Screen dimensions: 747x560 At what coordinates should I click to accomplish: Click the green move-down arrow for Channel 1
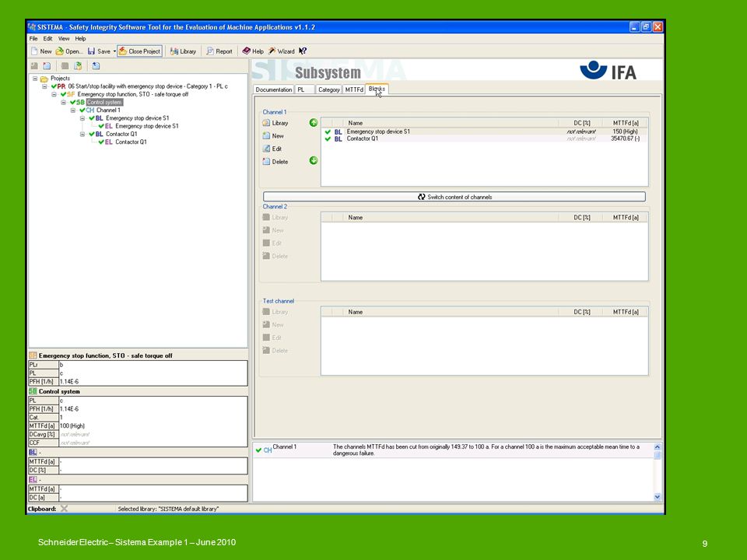pyautogui.click(x=314, y=160)
